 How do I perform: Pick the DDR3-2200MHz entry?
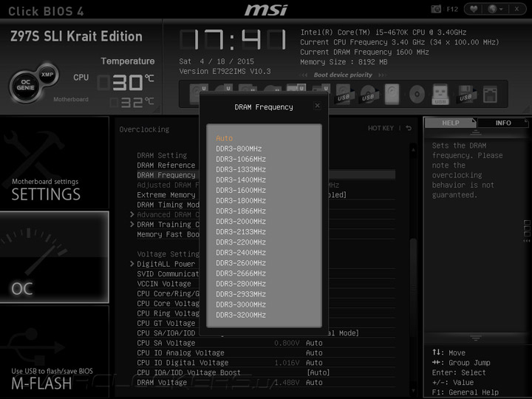click(241, 242)
